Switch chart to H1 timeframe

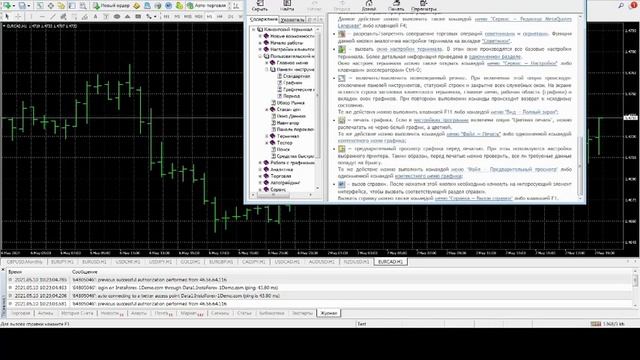click(209, 16)
